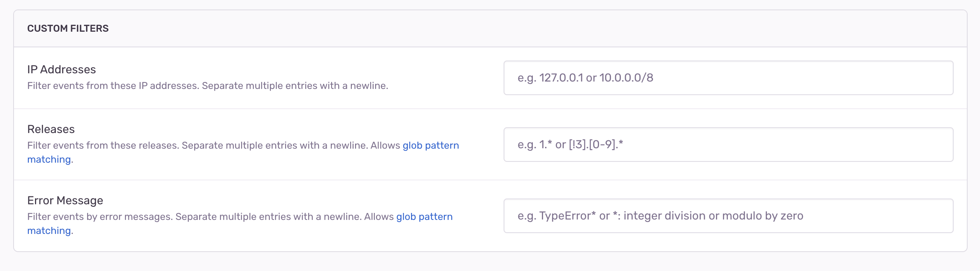
Task: Follow the 'matching.' link under Releases
Action: pos(50,159)
